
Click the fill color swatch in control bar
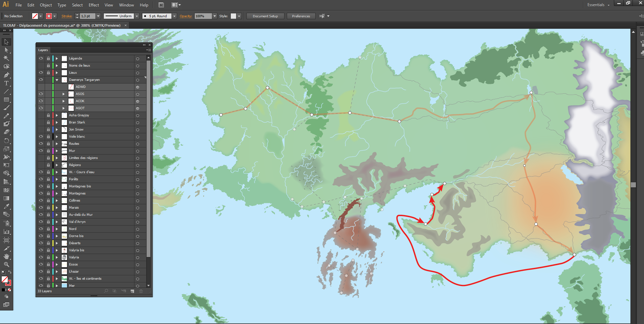tap(35, 16)
